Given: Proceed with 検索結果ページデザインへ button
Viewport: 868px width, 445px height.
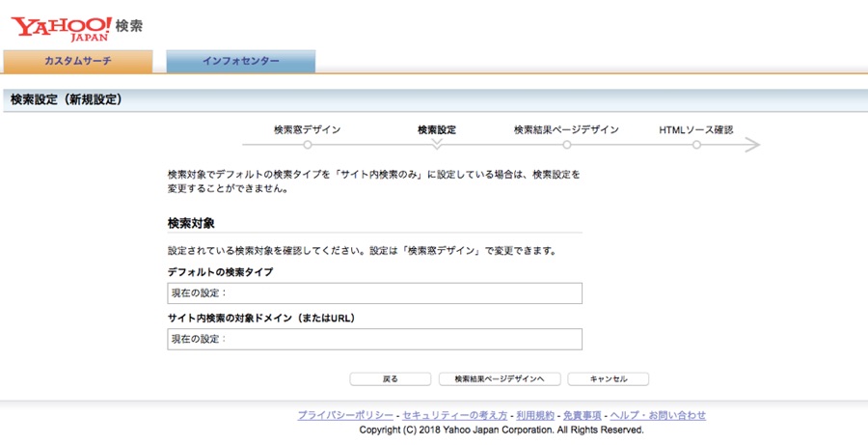Looking at the screenshot, I should tap(500, 379).
